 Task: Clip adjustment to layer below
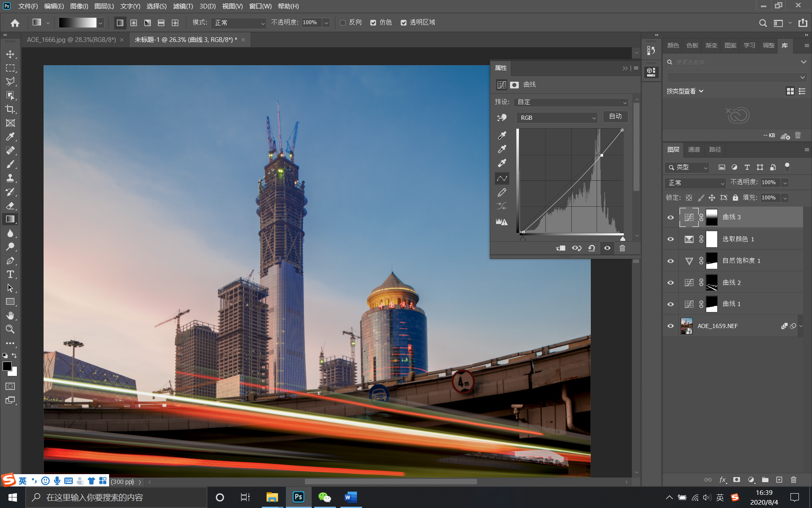561,248
